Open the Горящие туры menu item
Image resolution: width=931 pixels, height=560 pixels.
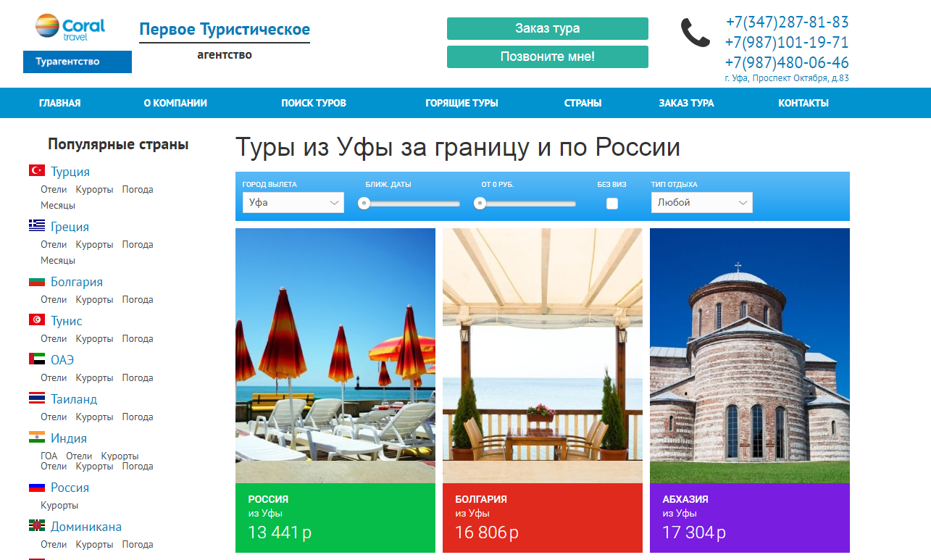pos(462,103)
